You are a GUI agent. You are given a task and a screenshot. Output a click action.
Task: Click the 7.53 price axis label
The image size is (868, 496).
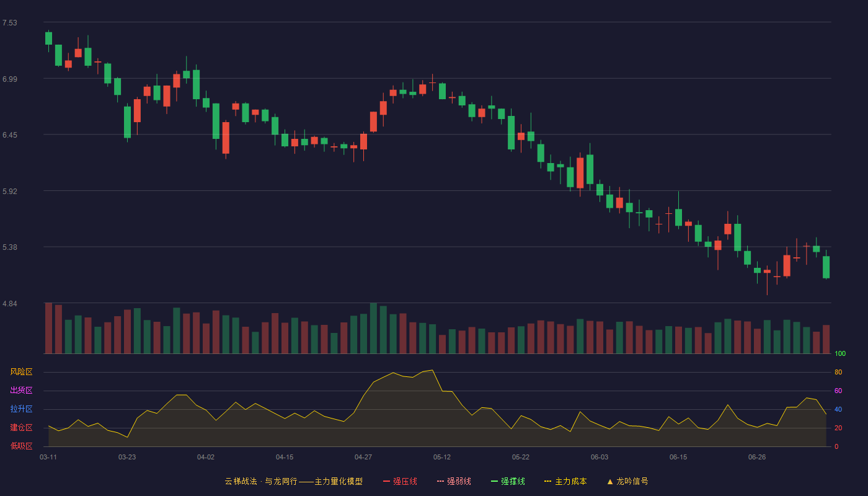click(x=10, y=23)
